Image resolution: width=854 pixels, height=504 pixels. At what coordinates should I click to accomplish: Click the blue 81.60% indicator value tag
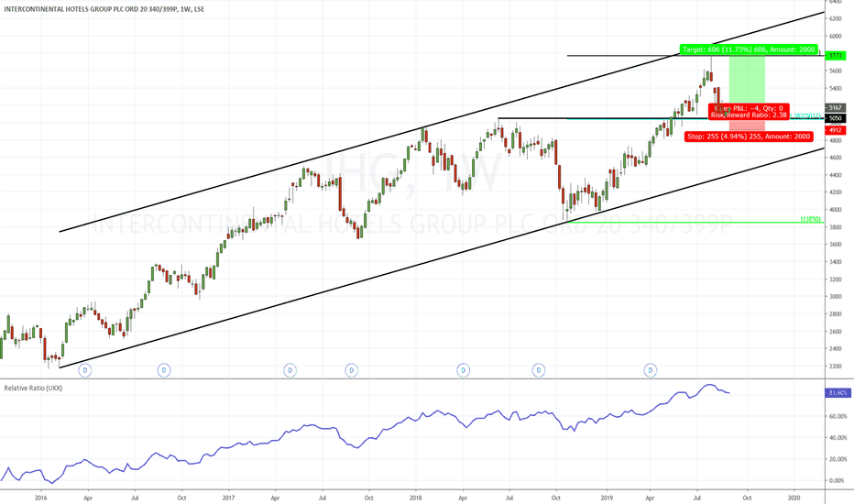[x=838, y=393]
